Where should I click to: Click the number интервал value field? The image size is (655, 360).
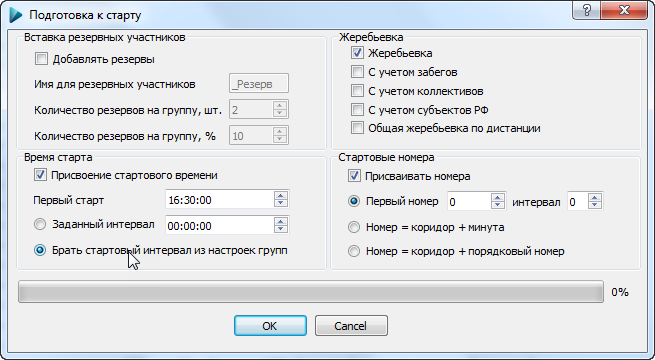(x=577, y=202)
